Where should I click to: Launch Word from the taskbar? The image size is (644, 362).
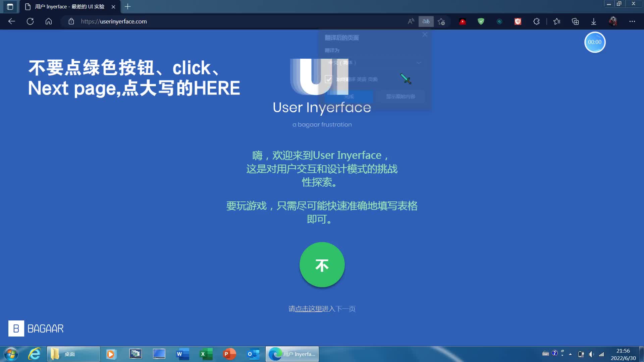click(182, 354)
